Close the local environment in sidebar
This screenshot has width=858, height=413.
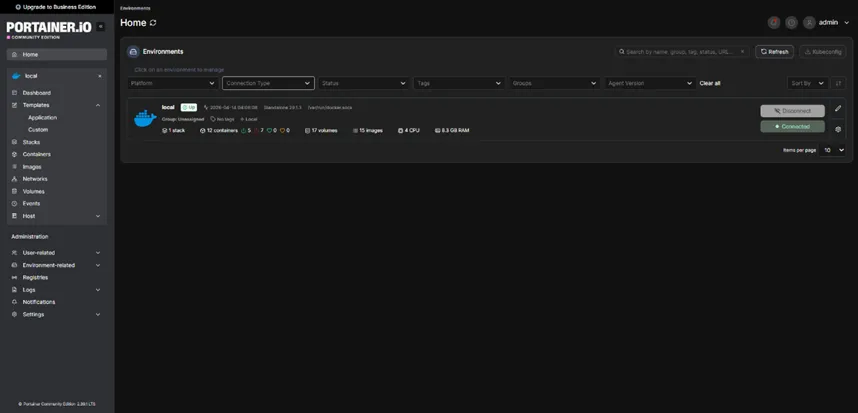pyautogui.click(x=100, y=76)
